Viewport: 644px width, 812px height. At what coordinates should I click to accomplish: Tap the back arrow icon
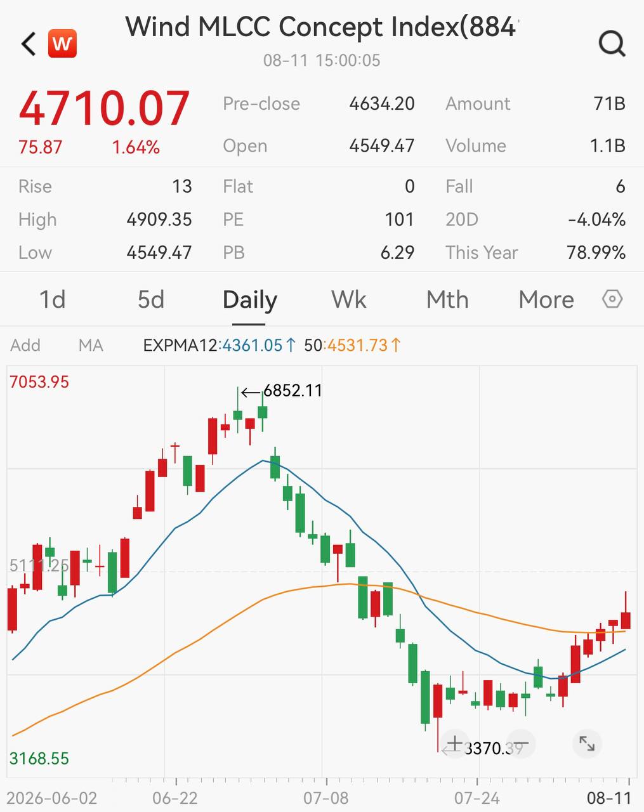29,44
